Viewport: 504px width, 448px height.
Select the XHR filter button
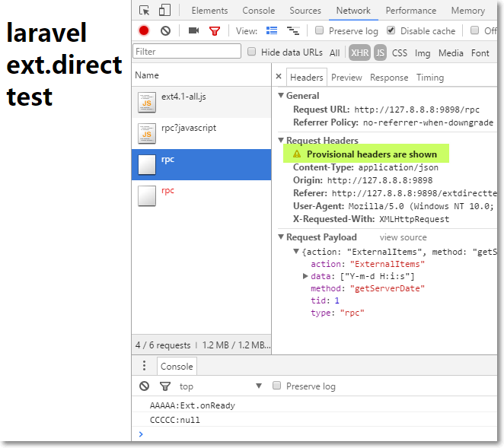(359, 52)
